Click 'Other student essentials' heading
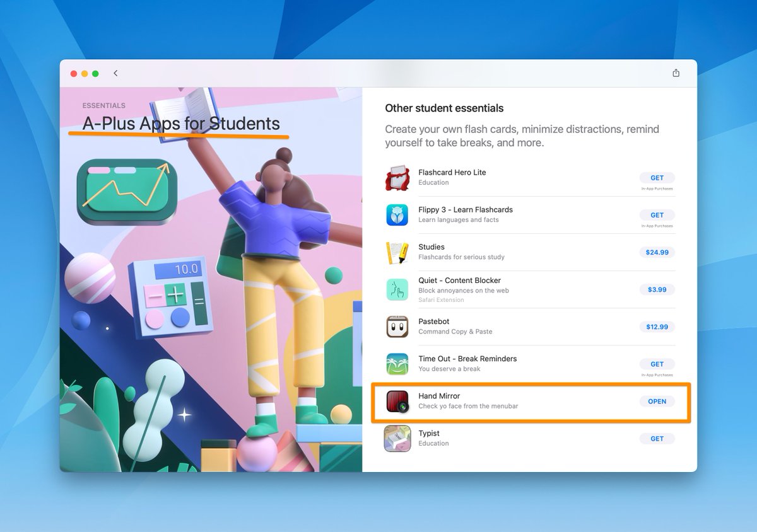 click(x=444, y=108)
